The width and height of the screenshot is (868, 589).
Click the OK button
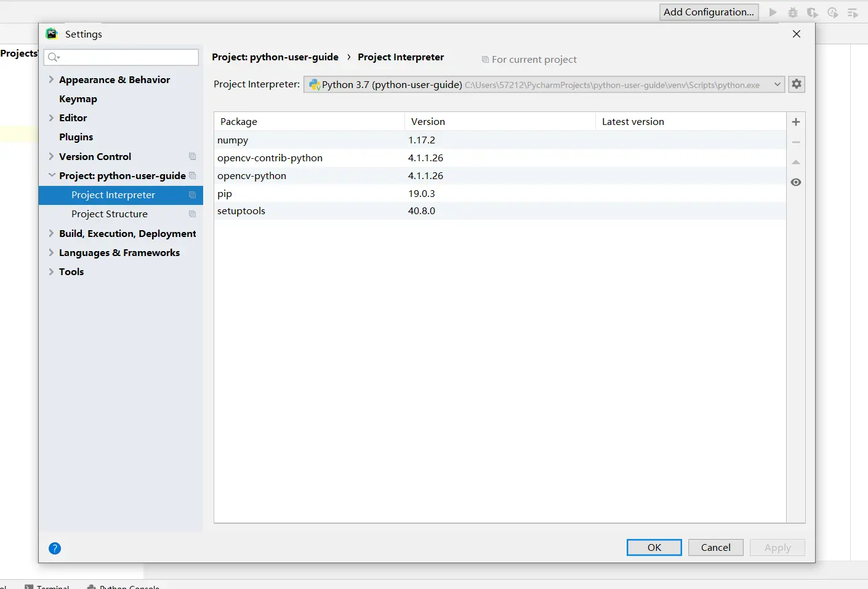click(654, 548)
